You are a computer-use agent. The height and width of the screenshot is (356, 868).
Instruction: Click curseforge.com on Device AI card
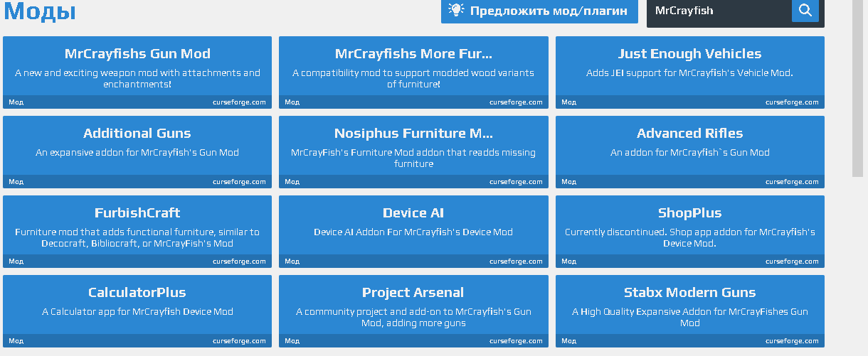click(x=516, y=261)
